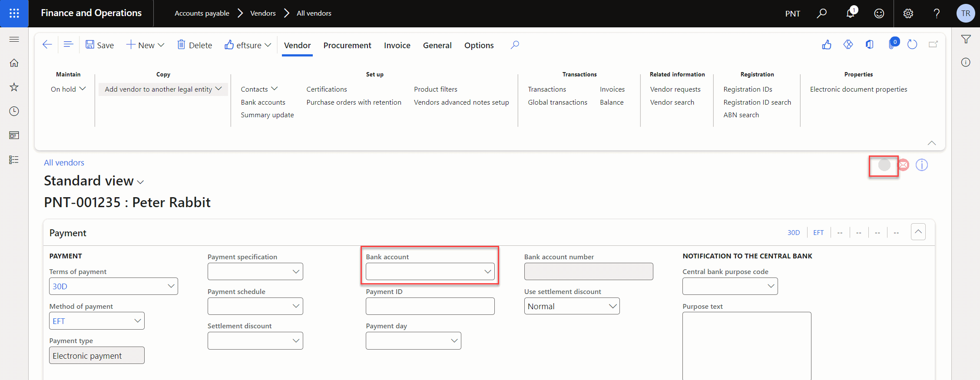Switch to the Vendor tab

click(297, 46)
